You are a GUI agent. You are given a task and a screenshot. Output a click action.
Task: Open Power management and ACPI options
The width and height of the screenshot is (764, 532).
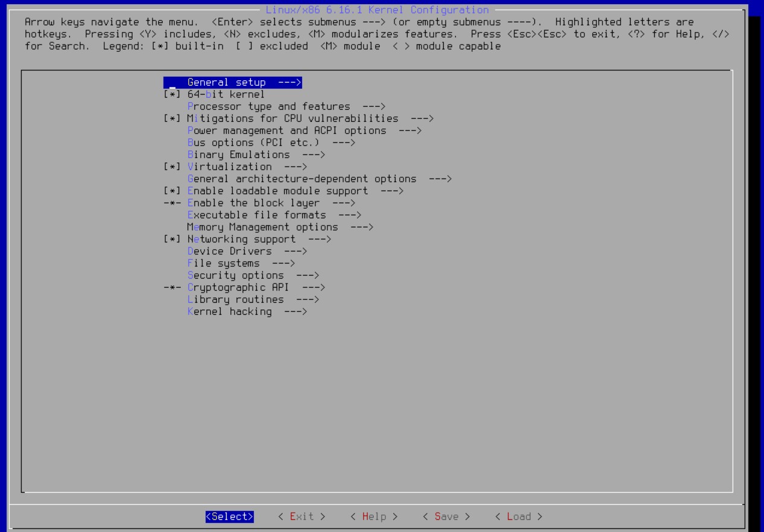(x=305, y=130)
